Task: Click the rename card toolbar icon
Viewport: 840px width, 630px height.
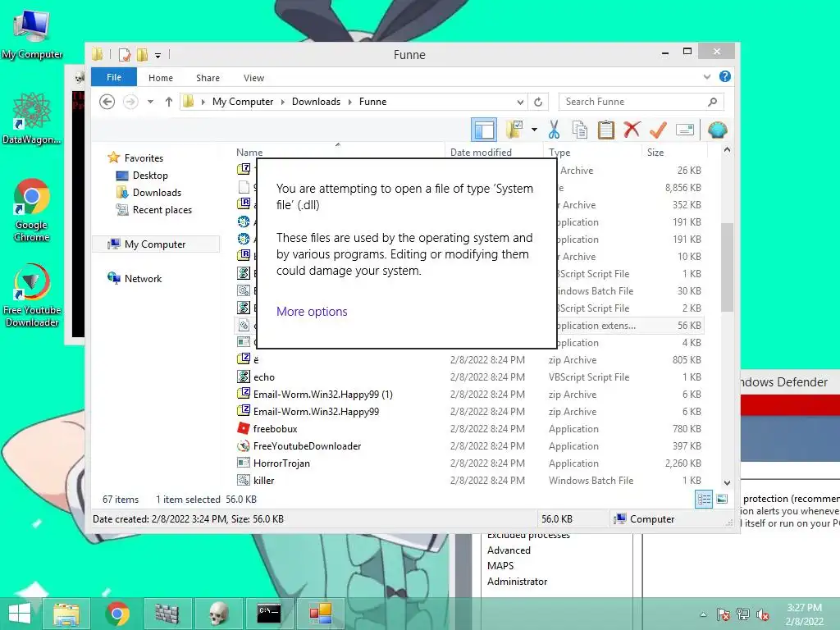Action: click(685, 130)
